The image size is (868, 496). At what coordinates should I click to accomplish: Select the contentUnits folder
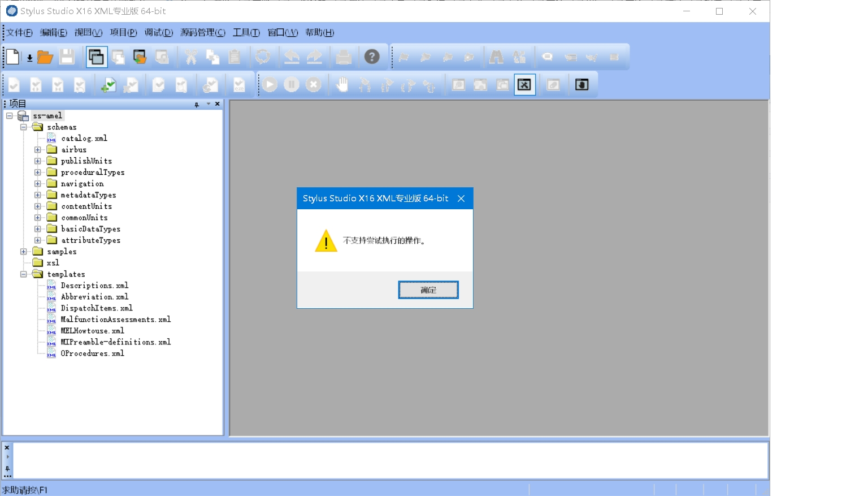86,206
